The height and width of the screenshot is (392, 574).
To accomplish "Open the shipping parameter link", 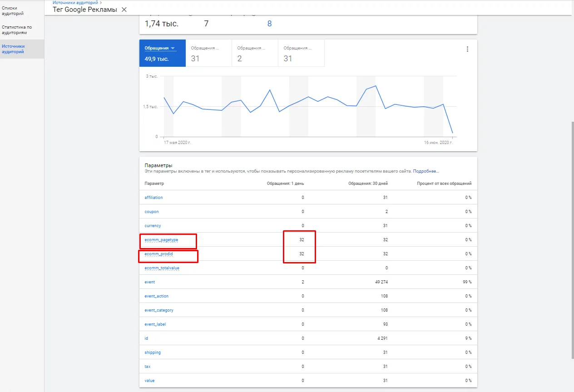I will point(153,352).
